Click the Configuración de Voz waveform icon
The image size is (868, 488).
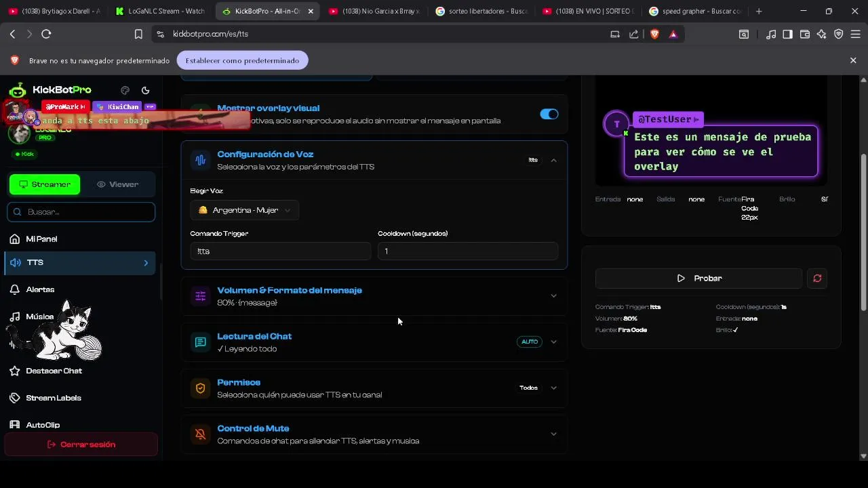click(x=200, y=160)
